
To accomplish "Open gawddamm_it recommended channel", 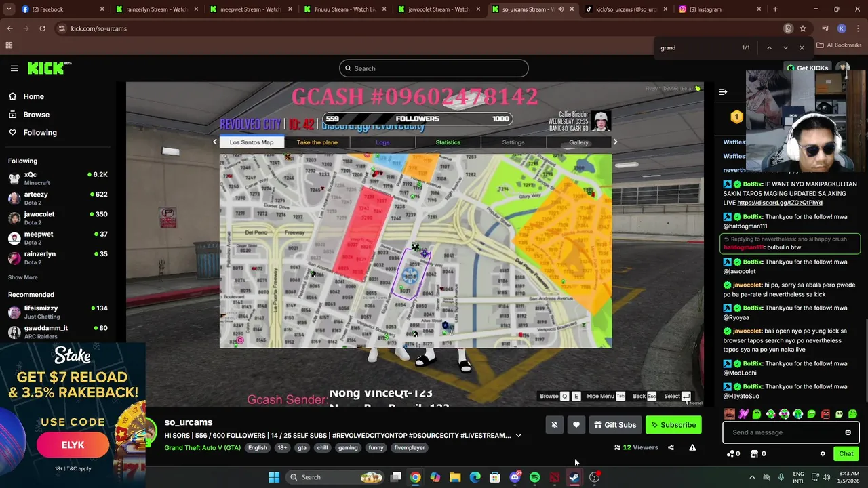I will pos(58,331).
